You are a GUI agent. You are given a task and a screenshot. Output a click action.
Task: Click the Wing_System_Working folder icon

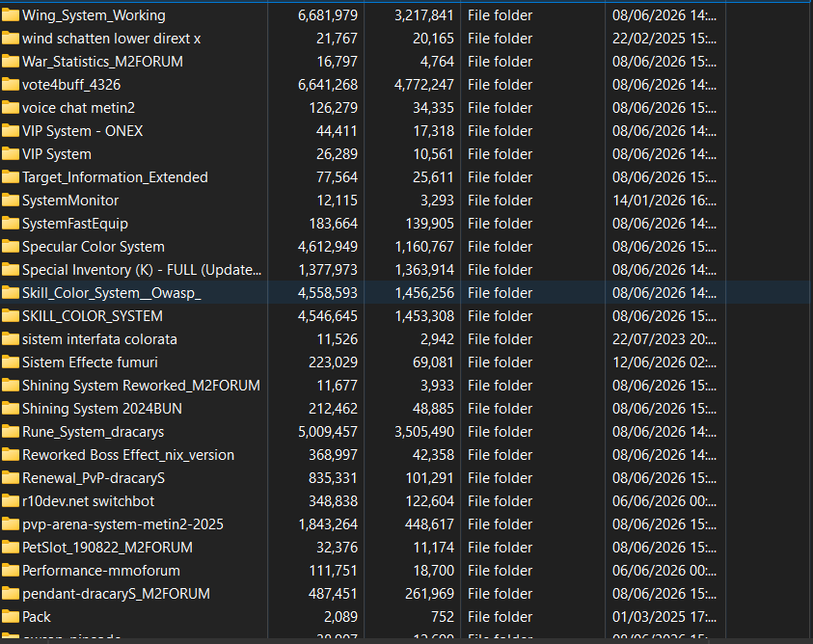11,15
